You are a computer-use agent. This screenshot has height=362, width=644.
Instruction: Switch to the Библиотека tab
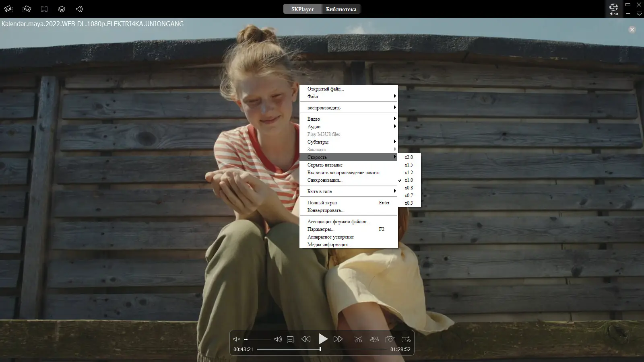point(341,9)
